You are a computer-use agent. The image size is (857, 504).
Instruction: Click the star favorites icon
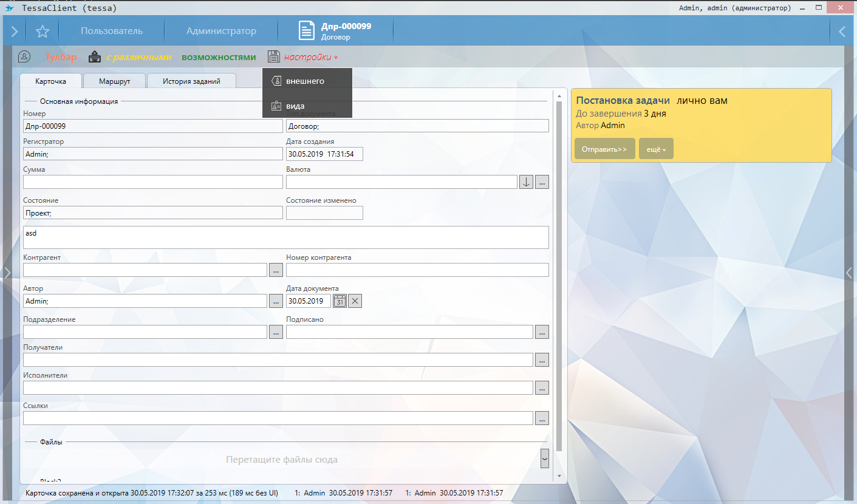(x=42, y=32)
